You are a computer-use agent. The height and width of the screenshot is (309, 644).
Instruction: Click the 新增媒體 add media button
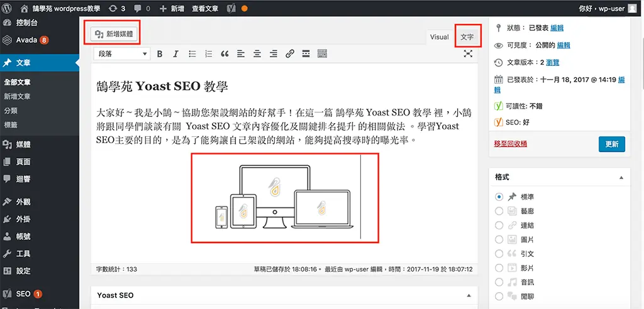pos(114,34)
